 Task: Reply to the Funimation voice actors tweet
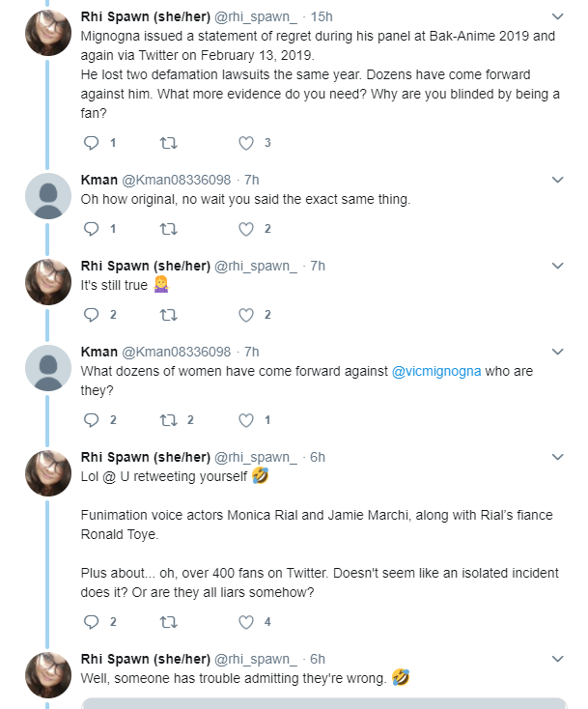(x=92, y=622)
